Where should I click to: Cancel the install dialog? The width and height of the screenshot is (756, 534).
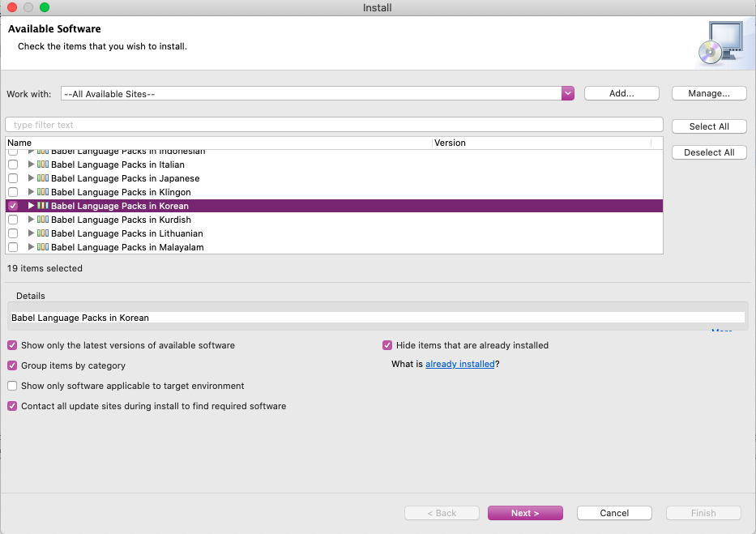pos(614,513)
